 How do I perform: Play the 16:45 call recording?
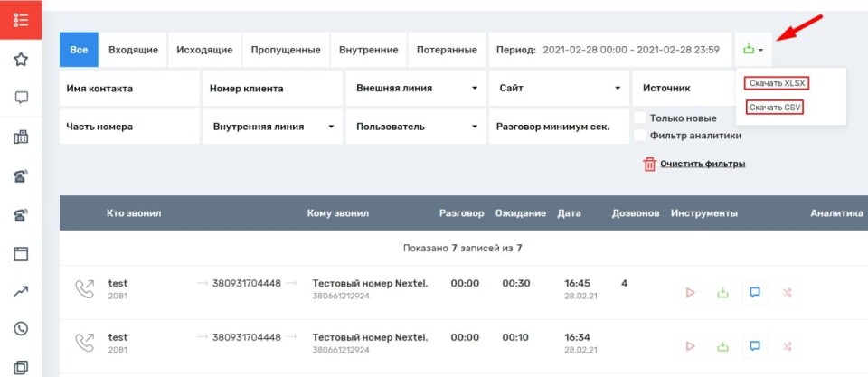click(x=690, y=293)
